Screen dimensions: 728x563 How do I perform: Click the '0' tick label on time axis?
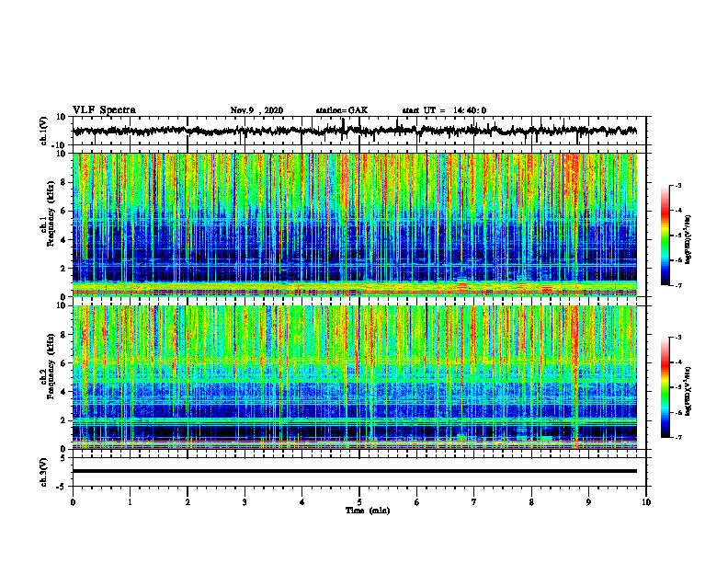(x=73, y=502)
